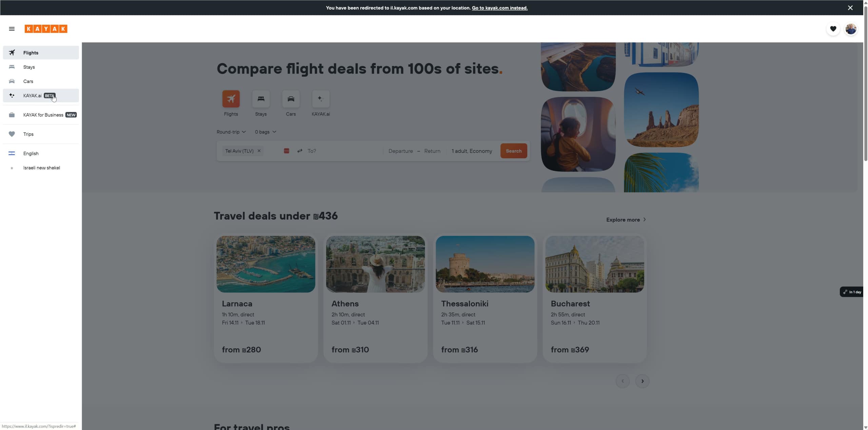Open the Larnaca deal card image
Viewport: 868px width, 430px height.
[x=265, y=264]
